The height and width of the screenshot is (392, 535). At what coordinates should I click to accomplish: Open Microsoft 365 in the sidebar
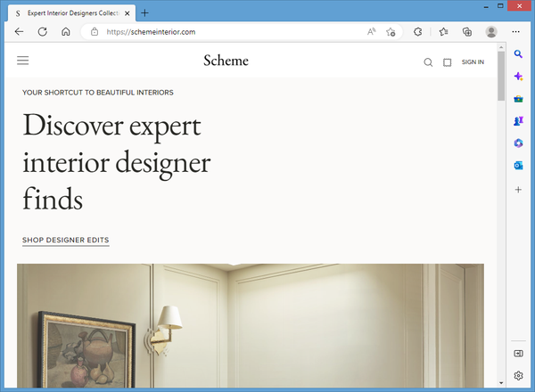pos(518,143)
